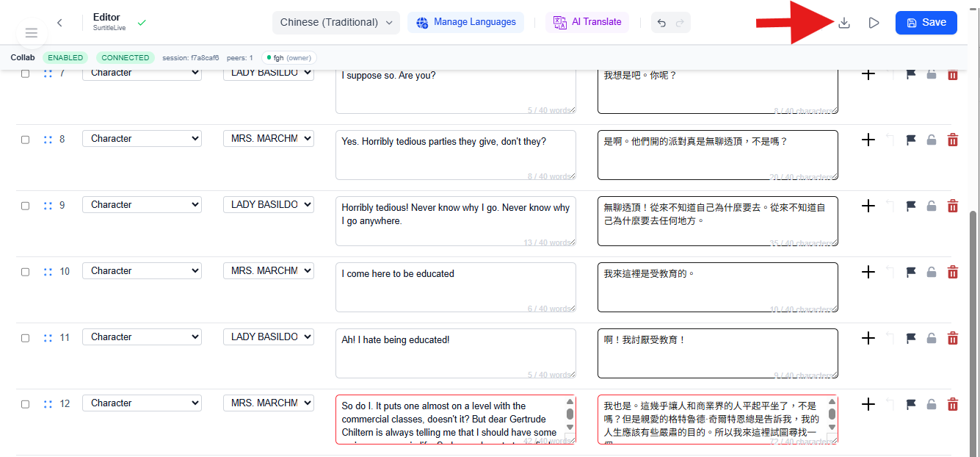This screenshot has height=457, width=980.
Task: Open AI Translate
Action: coord(587,22)
